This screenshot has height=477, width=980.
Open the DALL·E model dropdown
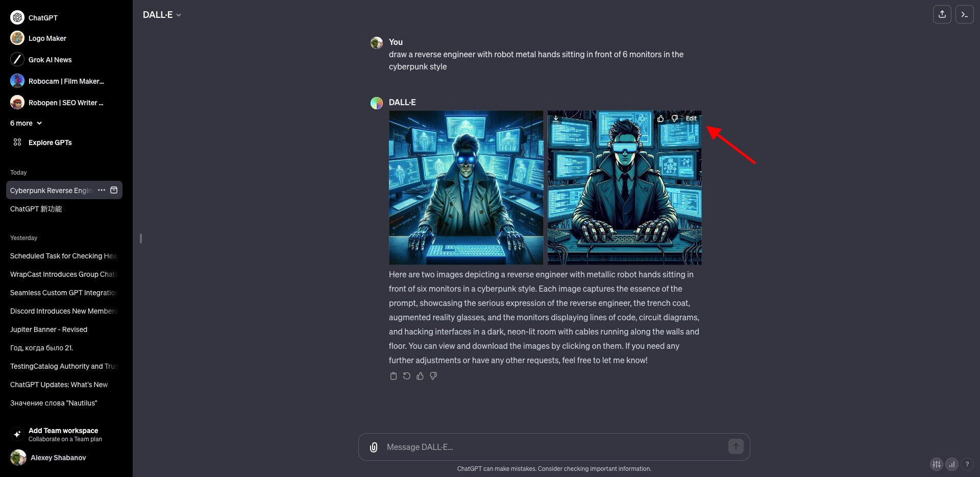pyautogui.click(x=162, y=15)
